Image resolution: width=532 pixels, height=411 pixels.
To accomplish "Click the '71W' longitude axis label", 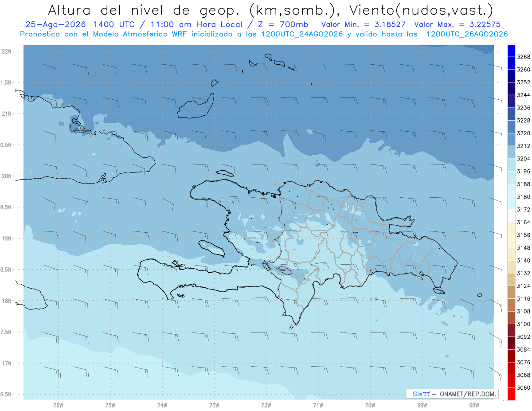I will click(x=318, y=405).
